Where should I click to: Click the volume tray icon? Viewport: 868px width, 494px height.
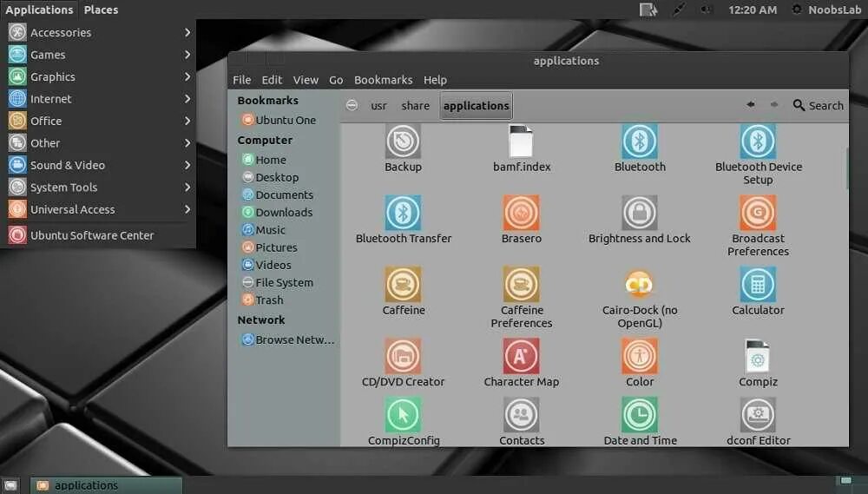click(706, 10)
